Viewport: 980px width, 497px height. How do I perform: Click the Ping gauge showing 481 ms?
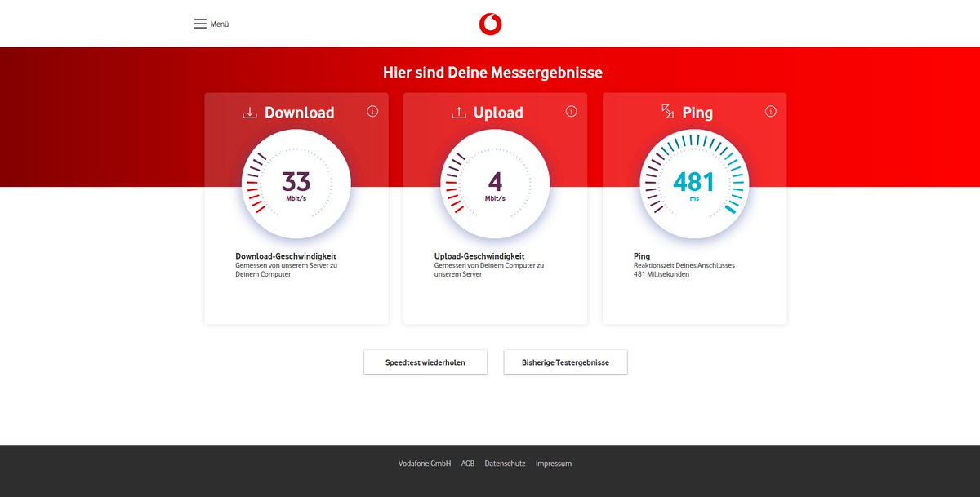[x=694, y=184]
